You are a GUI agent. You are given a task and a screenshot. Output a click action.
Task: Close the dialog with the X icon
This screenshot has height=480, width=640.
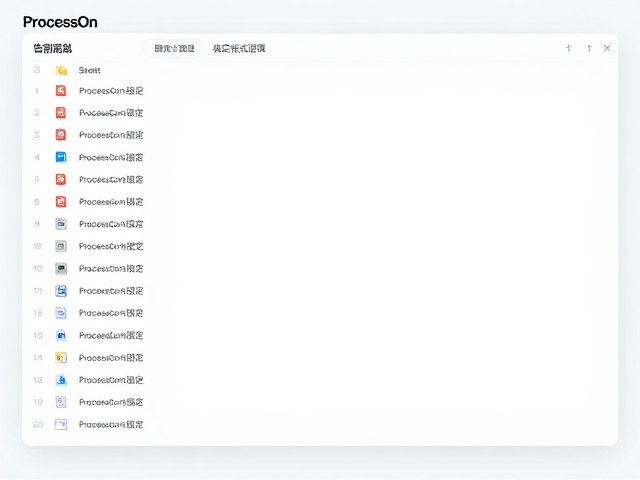(607, 48)
